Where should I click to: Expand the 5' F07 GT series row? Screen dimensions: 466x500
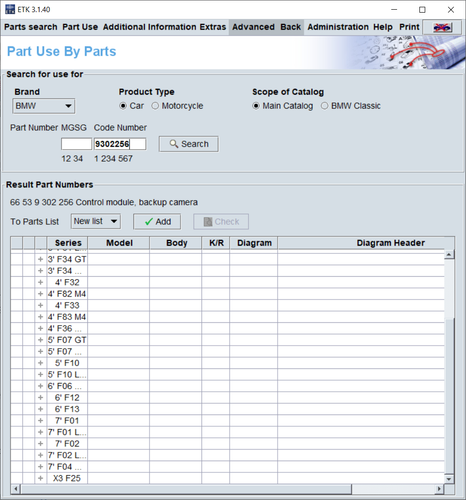tap(40, 340)
